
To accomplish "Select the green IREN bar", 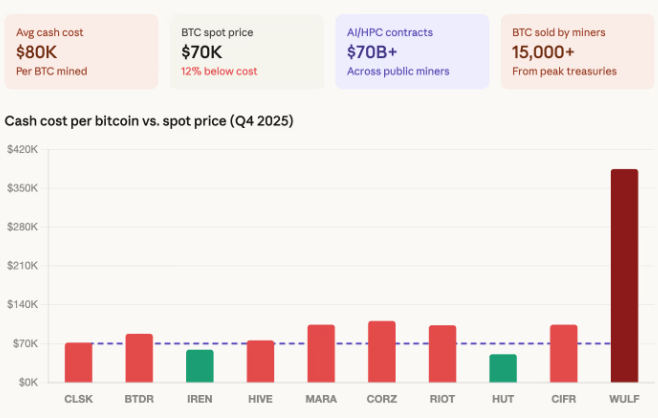I will click(200, 366).
